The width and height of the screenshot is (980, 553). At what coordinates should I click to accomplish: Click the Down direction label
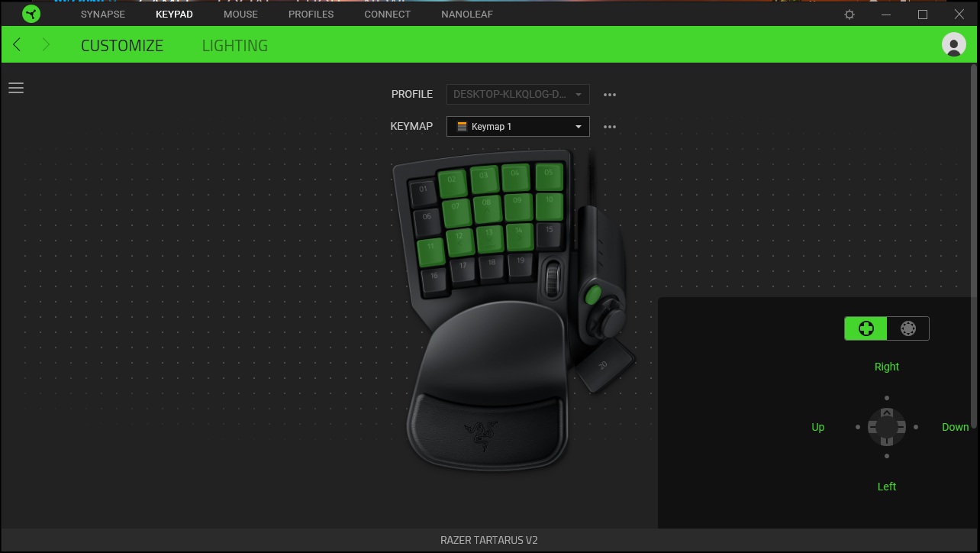[x=955, y=427]
